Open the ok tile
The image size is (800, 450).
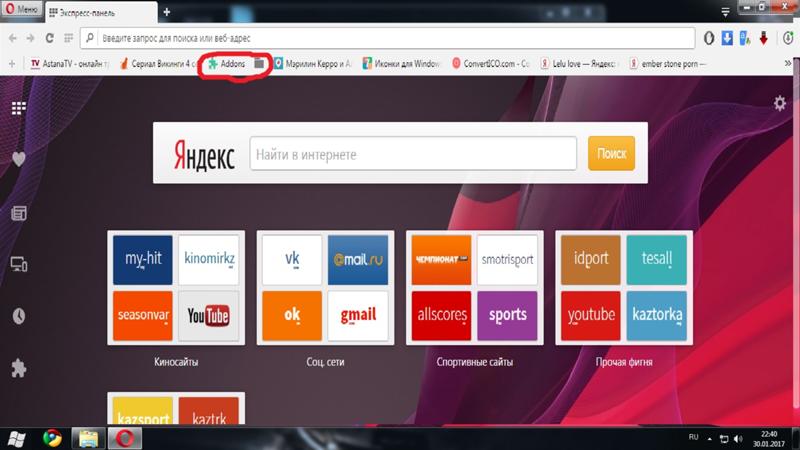coord(292,315)
